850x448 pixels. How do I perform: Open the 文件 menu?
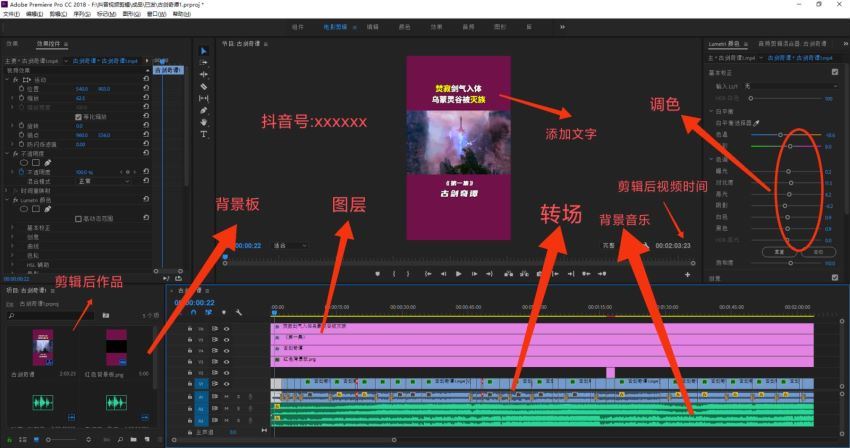coord(9,14)
